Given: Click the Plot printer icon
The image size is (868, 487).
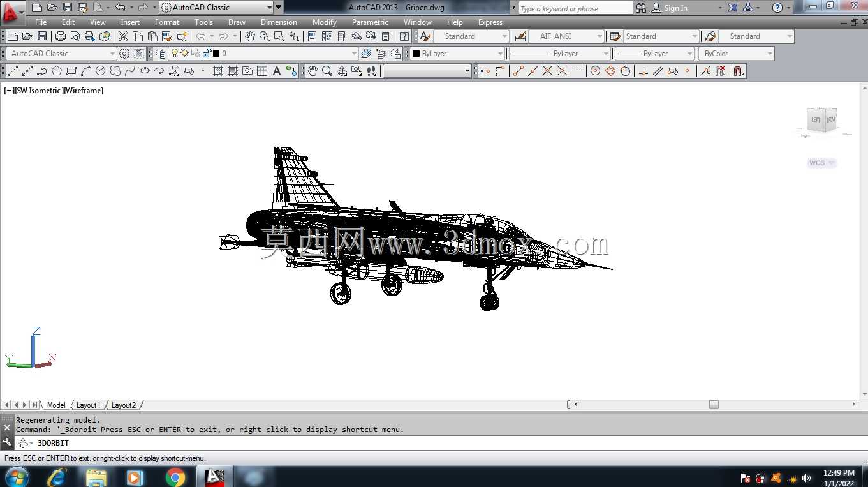Looking at the screenshot, I should pos(61,36).
